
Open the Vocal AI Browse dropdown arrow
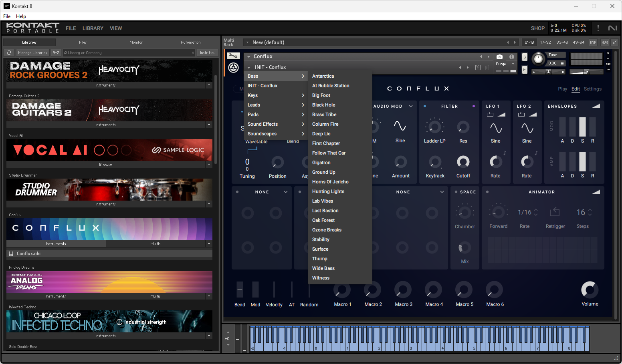click(209, 165)
